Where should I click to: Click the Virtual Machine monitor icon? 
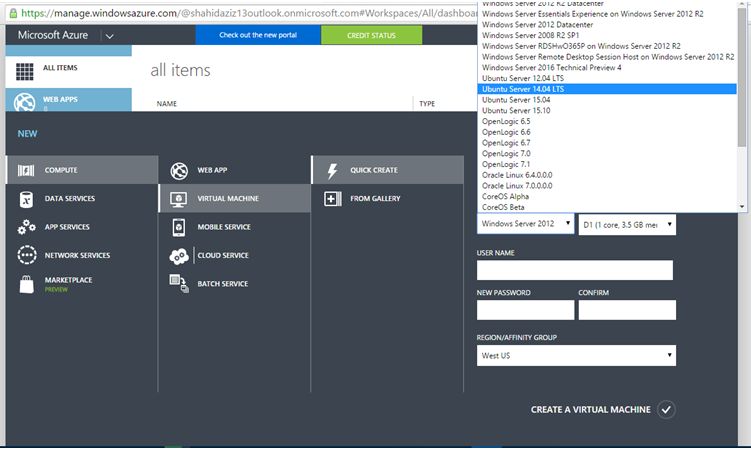click(x=179, y=199)
